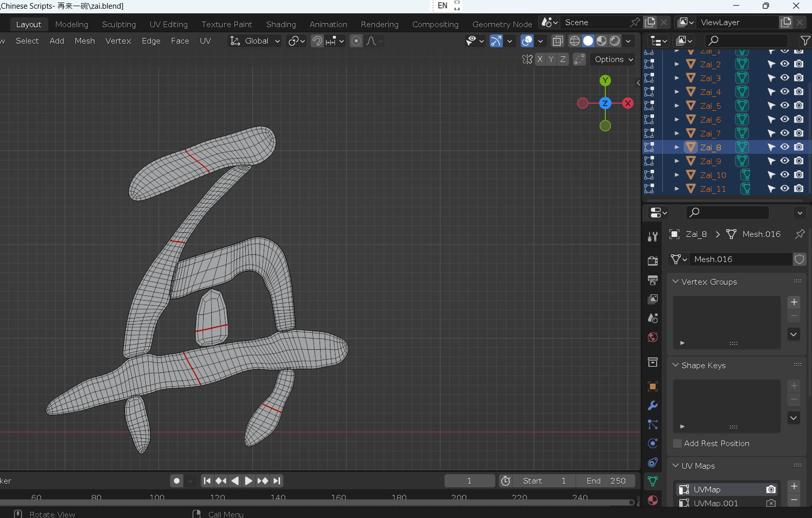
Task: Click the End frame field showing 250
Action: point(606,481)
